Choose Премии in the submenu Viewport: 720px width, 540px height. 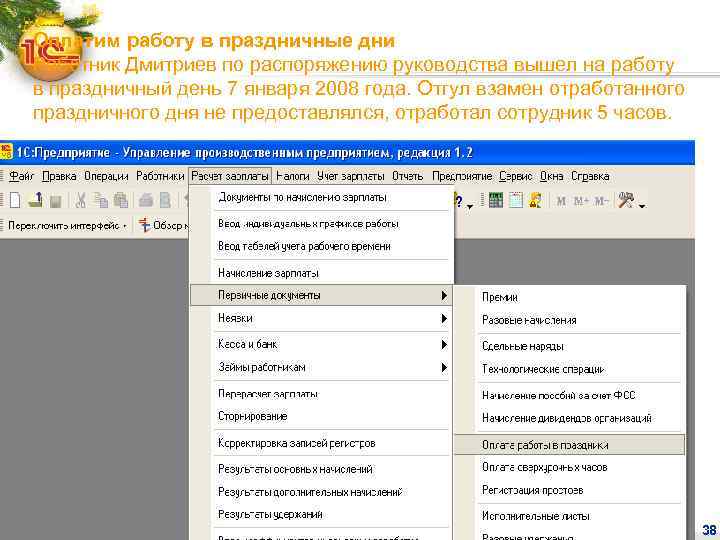[x=570, y=297]
